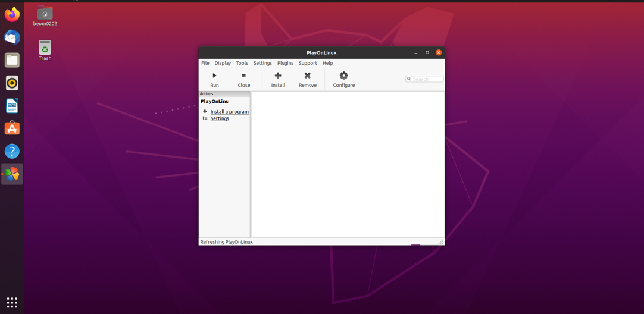Launch Firefox from the dock
This screenshot has width=644, height=314.
click(x=12, y=15)
